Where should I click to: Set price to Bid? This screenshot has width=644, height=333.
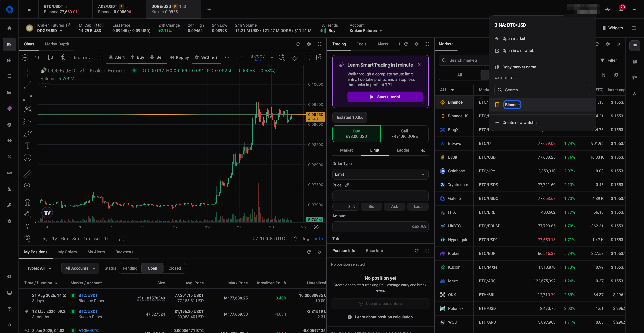(x=371, y=207)
